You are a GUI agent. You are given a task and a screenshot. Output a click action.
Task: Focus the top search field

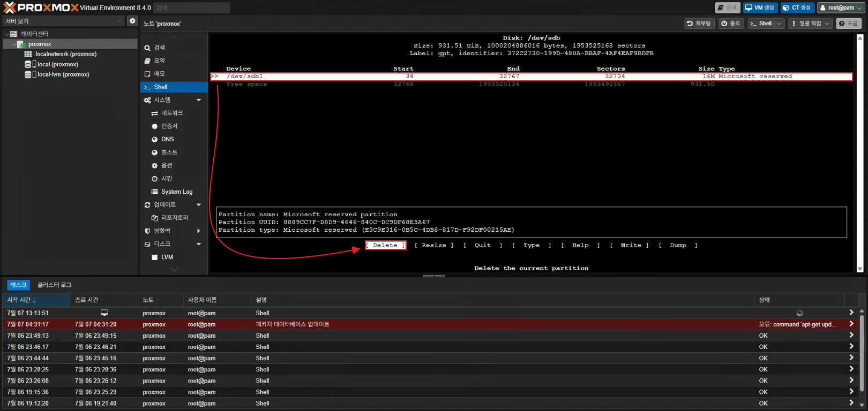(192, 7)
